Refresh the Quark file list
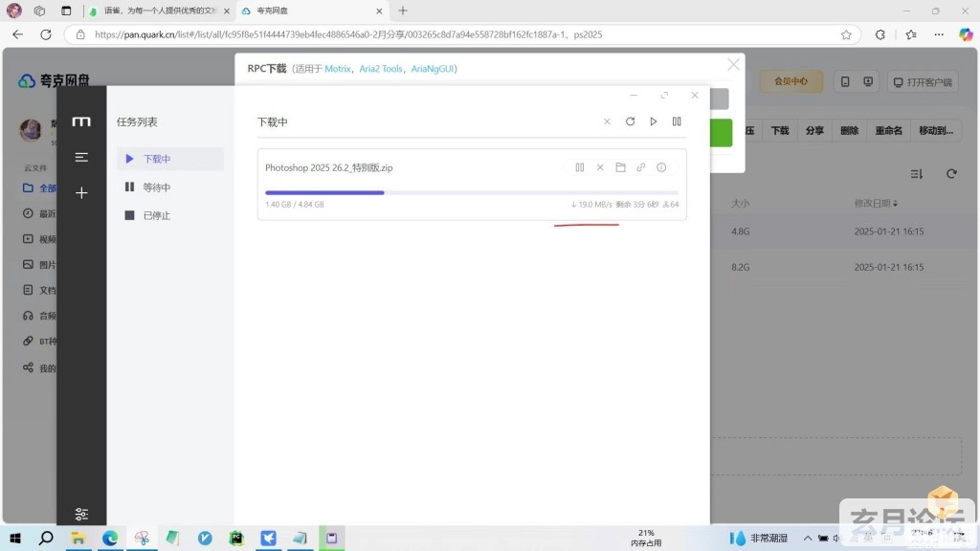 tap(951, 174)
